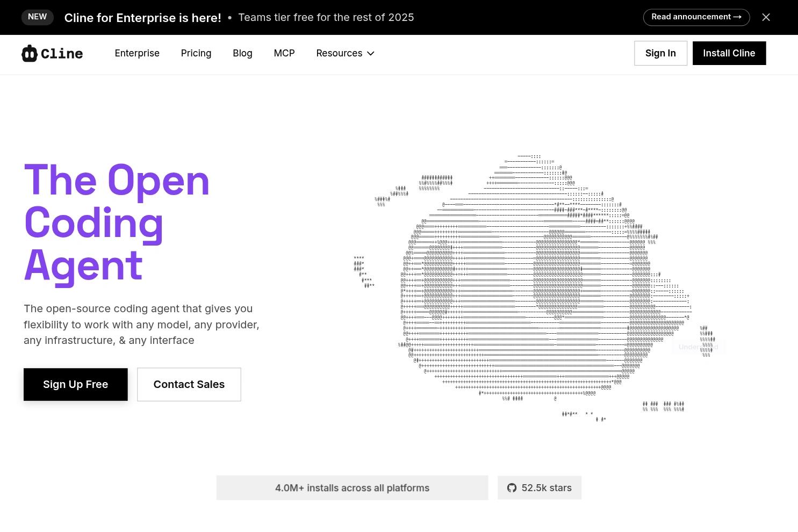Click the Read announcement button
The width and height of the screenshot is (798, 532).
tap(696, 17)
